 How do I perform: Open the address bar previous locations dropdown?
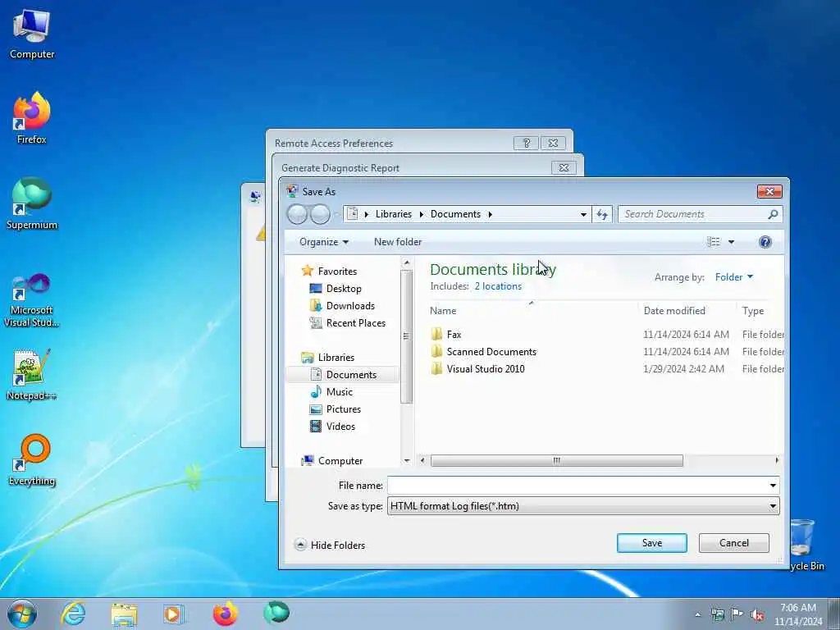coord(583,214)
